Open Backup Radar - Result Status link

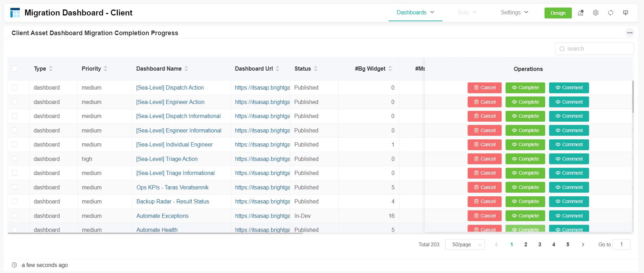173,201
